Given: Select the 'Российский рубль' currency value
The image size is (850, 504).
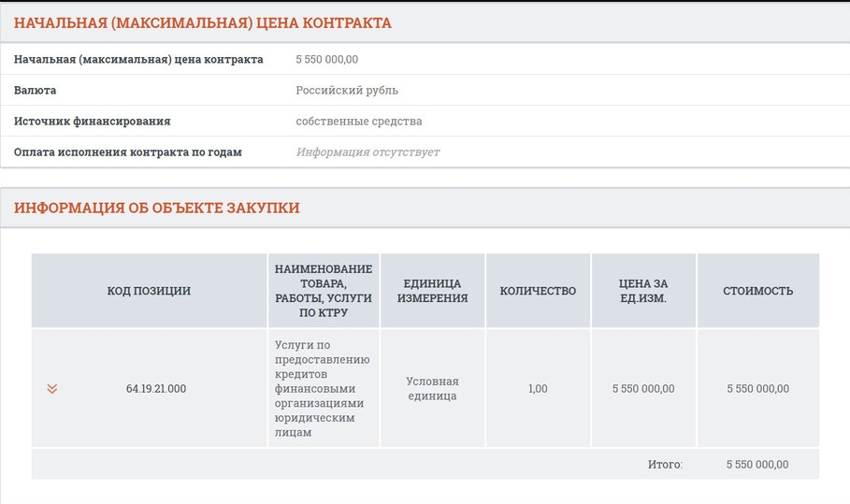Looking at the screenshot, I should pyautogui.click(x=347, y=91).
